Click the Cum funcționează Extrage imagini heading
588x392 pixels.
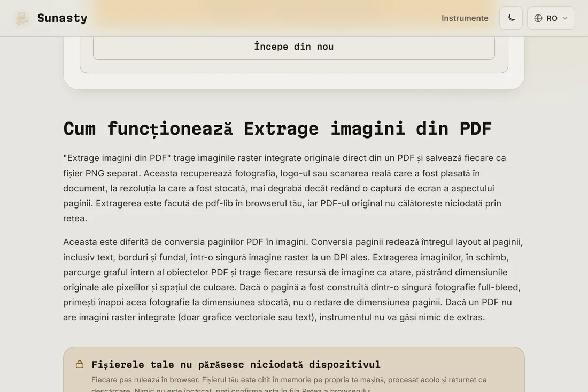coord(277,129)
